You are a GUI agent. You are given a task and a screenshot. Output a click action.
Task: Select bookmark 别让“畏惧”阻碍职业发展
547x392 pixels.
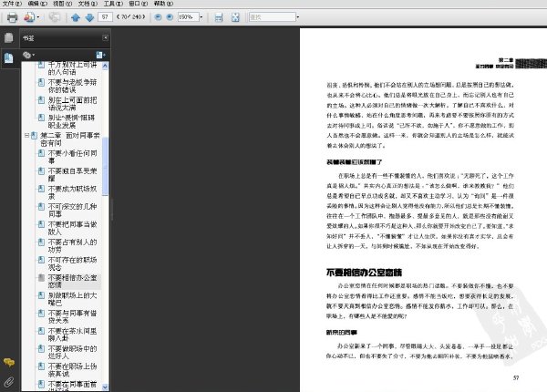pos(71,121)
